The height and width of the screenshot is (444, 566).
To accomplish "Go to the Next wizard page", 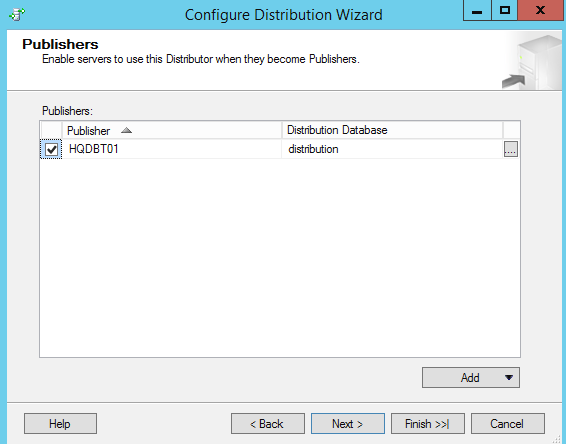I will coord(348,423).
